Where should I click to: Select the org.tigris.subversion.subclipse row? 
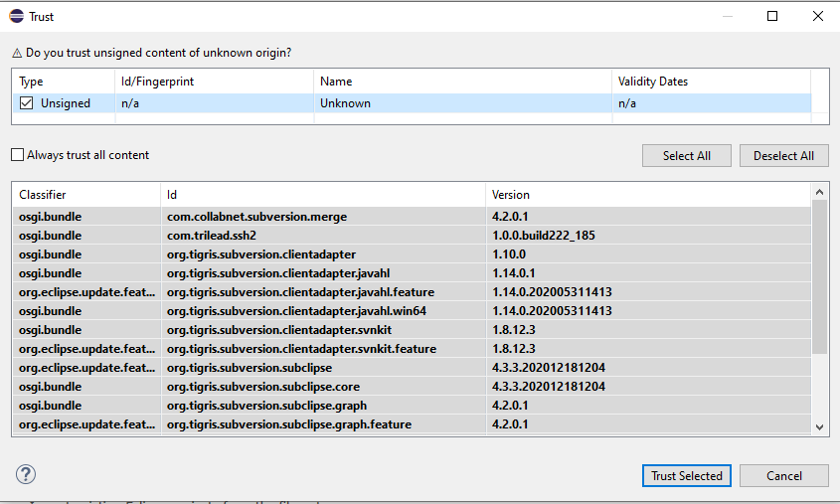412,368
